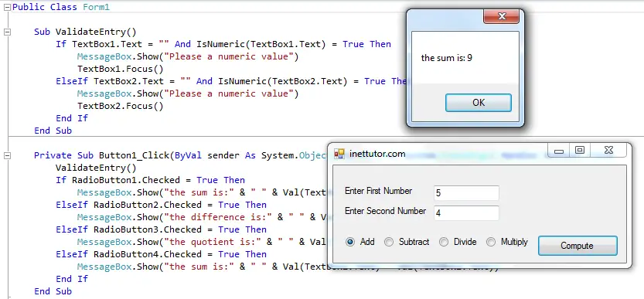
Task: Select the Add radio button
Action: click(x=350, y=242)
